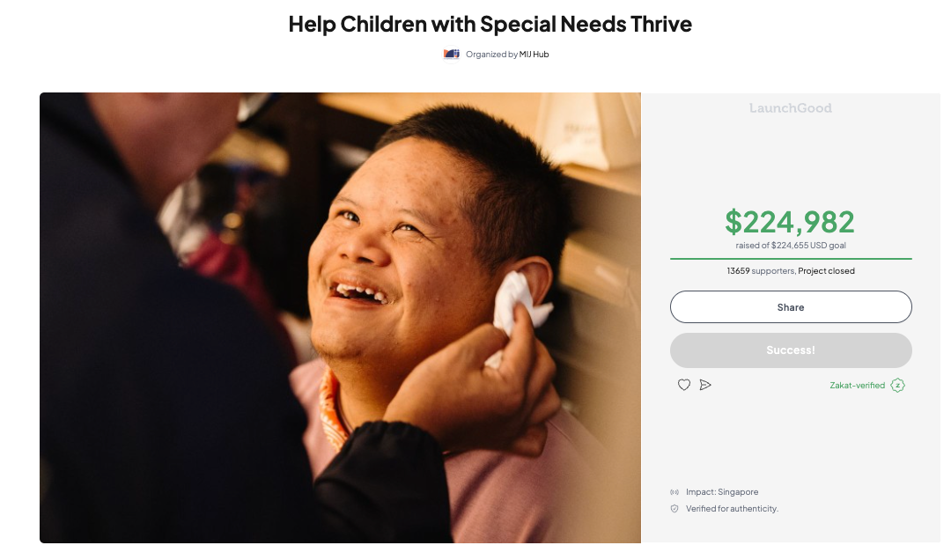This screenshot has width=951, height=560.
Task: Click the green funding progress bar
Action: (x=790, y=259)
